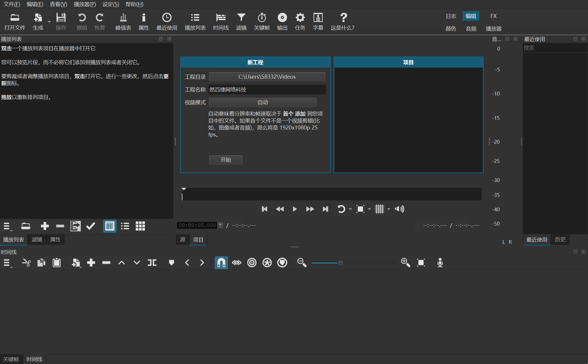Expand loop options dropdown arrow
Screen dimensions: 588x364
tap(350, 209)
